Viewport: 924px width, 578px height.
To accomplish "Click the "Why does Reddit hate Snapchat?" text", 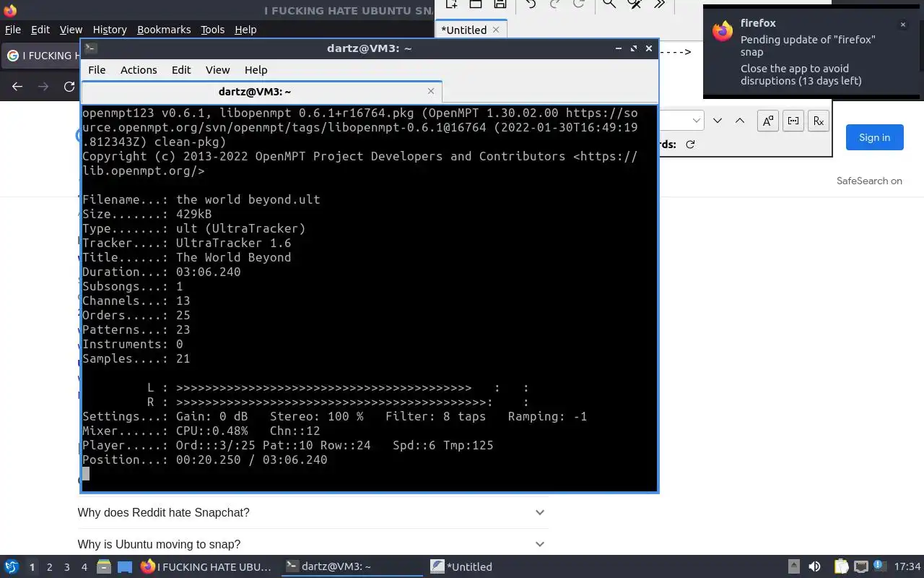I will point(164,512).
